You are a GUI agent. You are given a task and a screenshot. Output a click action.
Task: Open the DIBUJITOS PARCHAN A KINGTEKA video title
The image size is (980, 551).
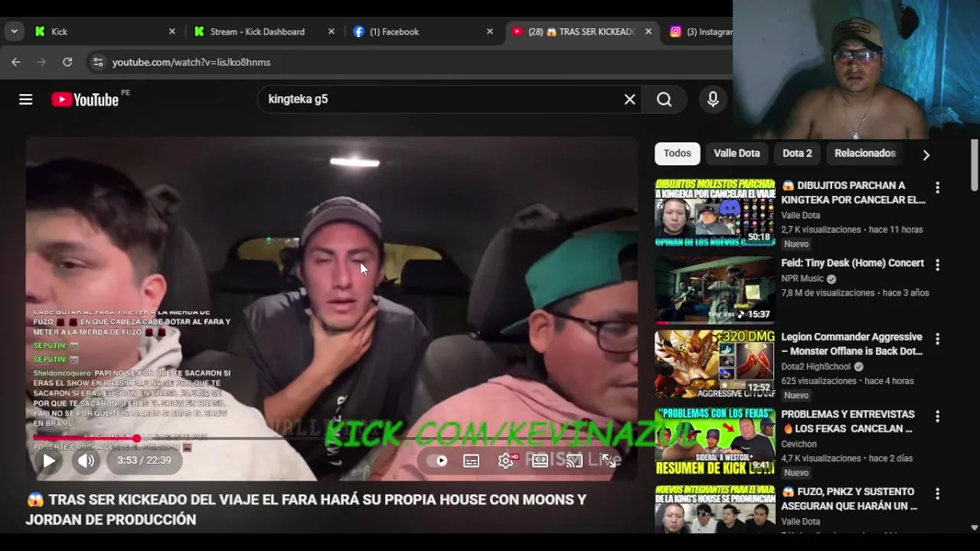[854, 193]
